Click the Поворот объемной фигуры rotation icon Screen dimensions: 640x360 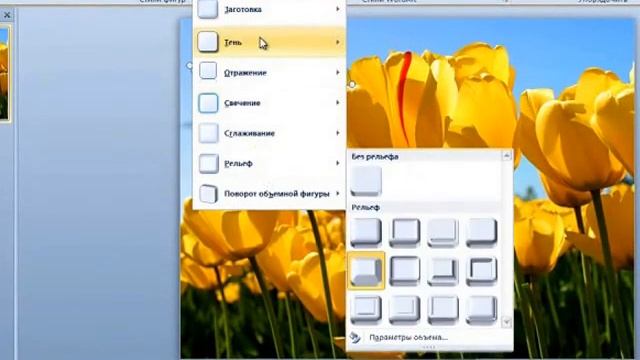[208, 194]
